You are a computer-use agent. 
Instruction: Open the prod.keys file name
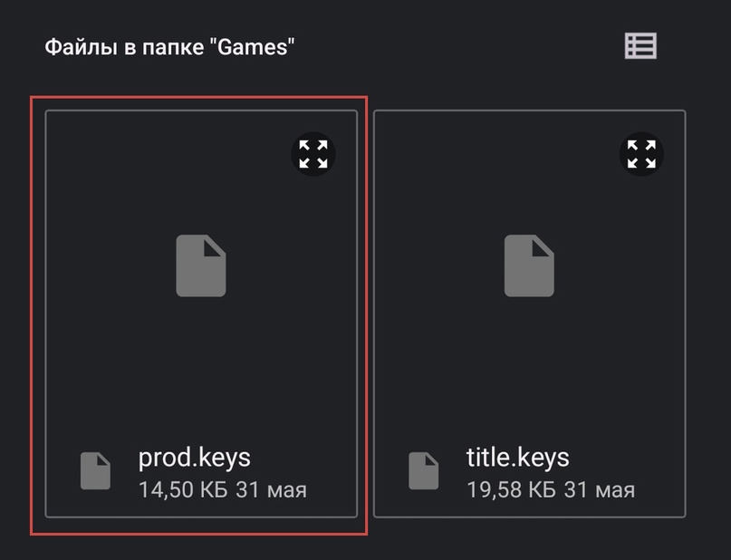pos(194,458)
